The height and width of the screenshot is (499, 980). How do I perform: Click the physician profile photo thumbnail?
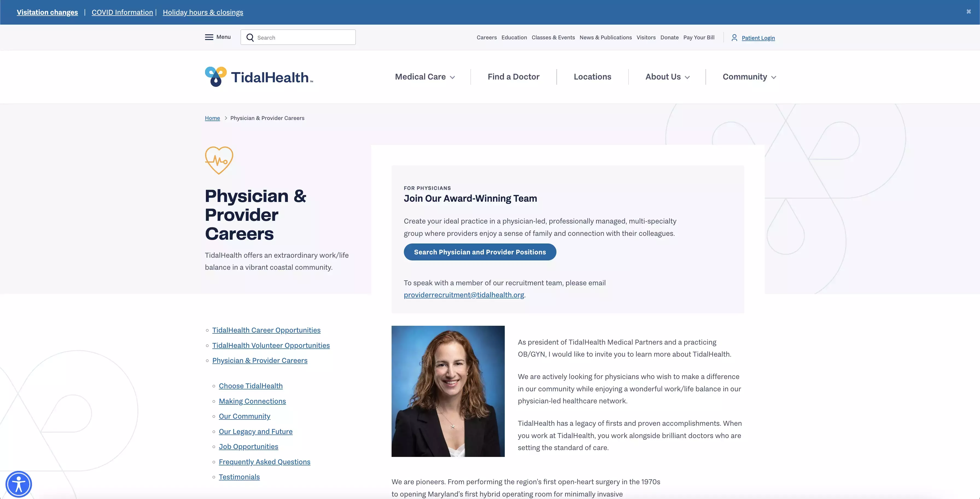click(x=448, y=391)
